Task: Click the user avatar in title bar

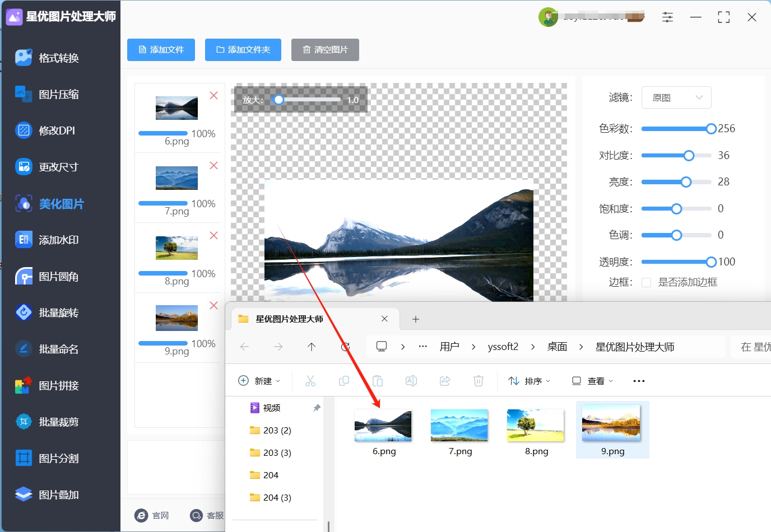Action: click(548, 17)
